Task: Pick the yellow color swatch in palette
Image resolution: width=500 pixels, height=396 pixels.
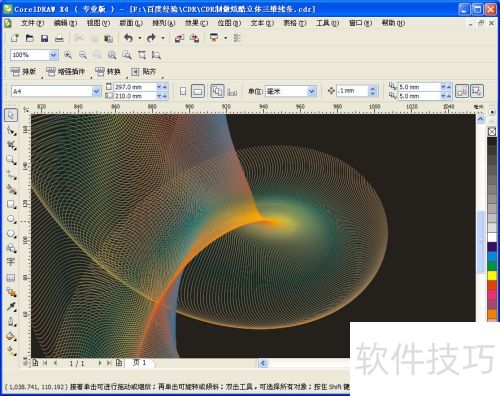Action: (492, 275)
